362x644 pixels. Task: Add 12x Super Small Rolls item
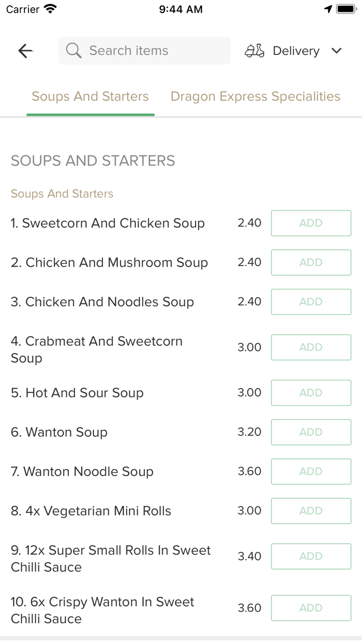pyautogui.click(x=311, y=557)
